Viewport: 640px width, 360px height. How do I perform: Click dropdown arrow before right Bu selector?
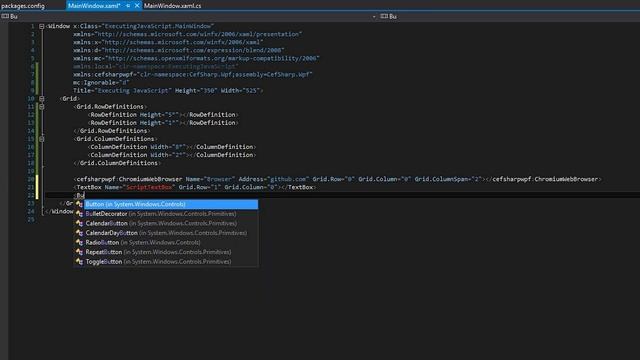374,17
